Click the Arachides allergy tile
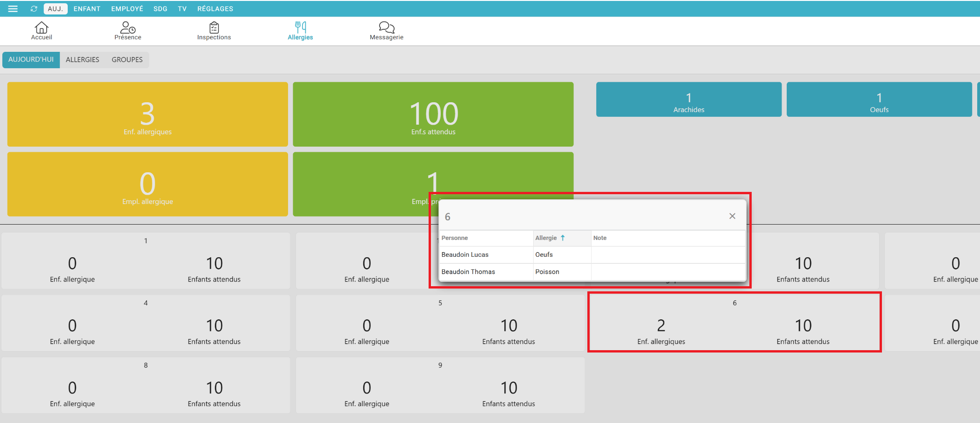 point(689,99)
